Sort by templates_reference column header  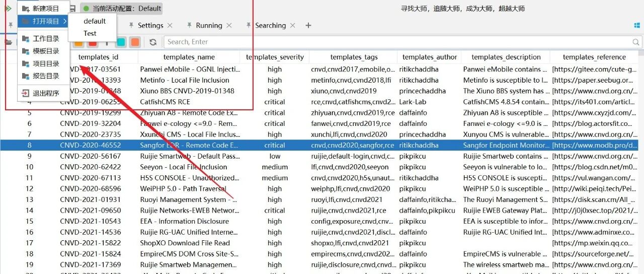(594, 57)
